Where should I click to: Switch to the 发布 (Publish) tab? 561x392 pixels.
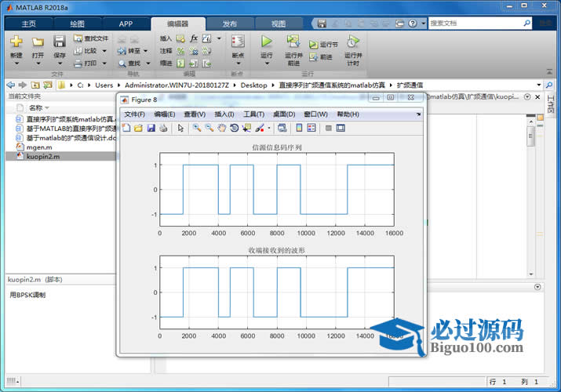(230, 24)
